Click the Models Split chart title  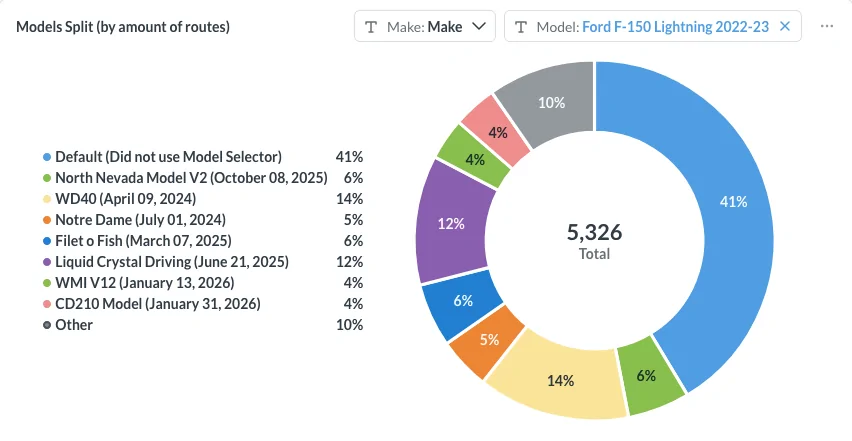click(123, 27)
